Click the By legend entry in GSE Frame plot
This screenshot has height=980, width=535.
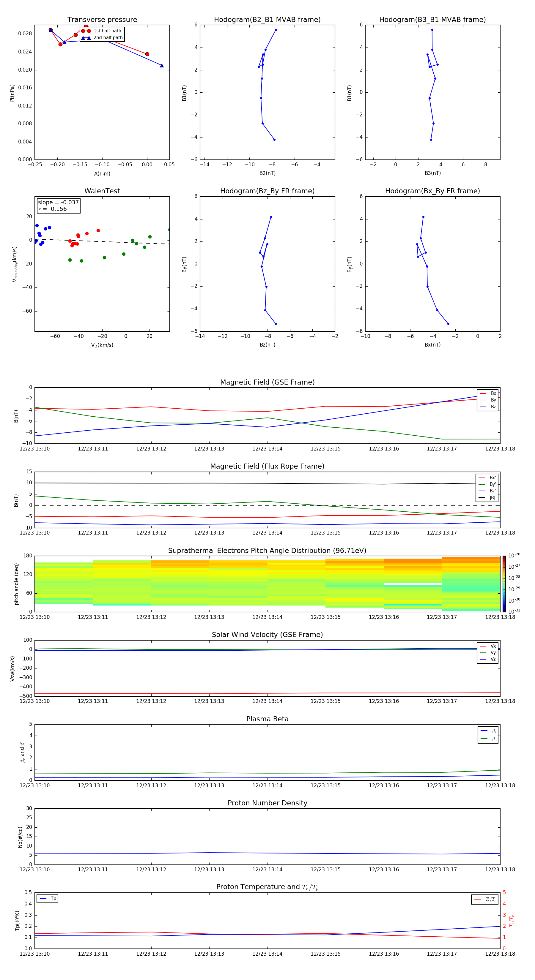point(488,400)
